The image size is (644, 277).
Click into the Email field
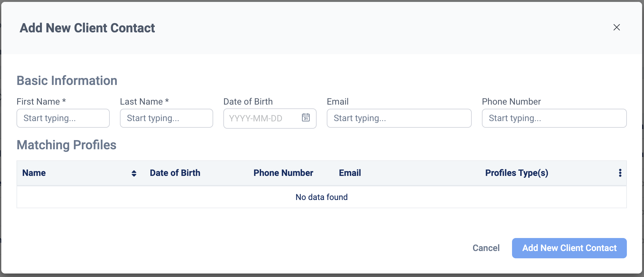[399, 118]
